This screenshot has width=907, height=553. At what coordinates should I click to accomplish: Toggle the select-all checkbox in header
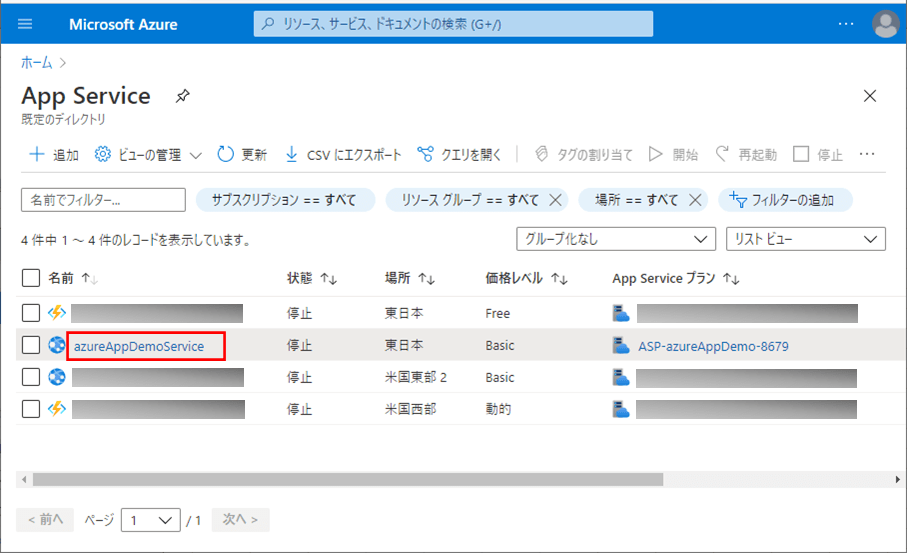pos(31,278)
